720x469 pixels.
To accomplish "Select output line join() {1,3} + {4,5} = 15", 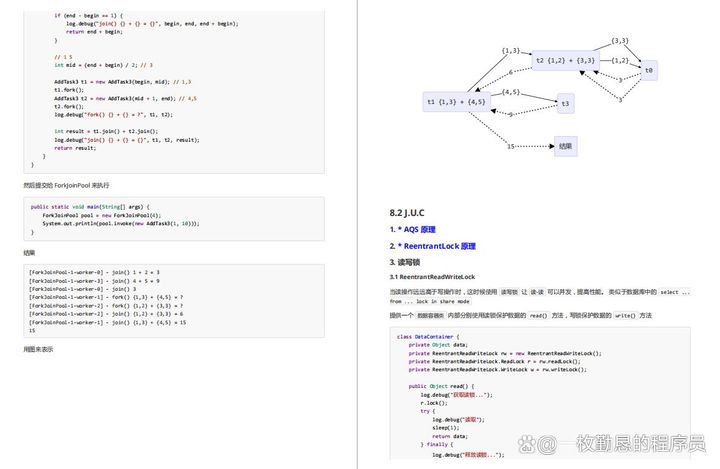I will click(107, 322).
